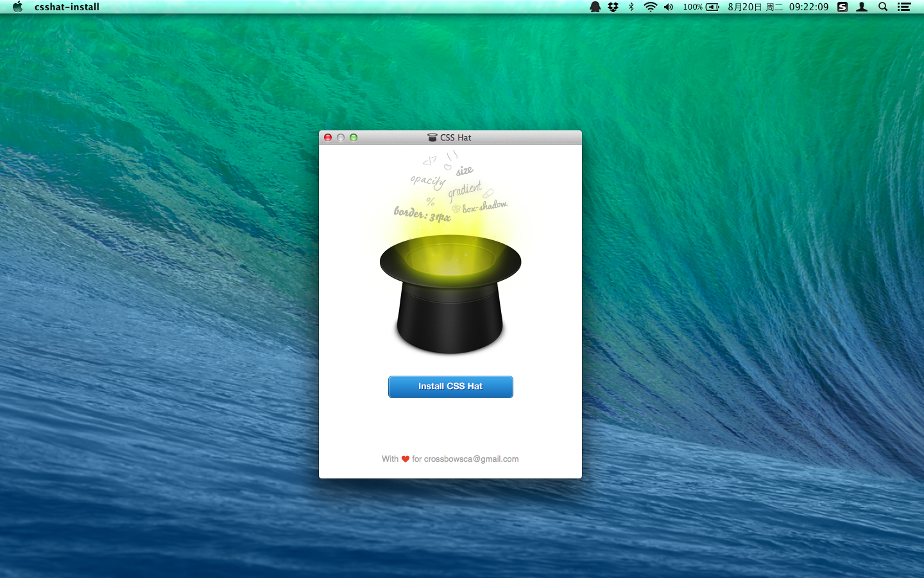Click the red heart icon in footer

(406, 459)
